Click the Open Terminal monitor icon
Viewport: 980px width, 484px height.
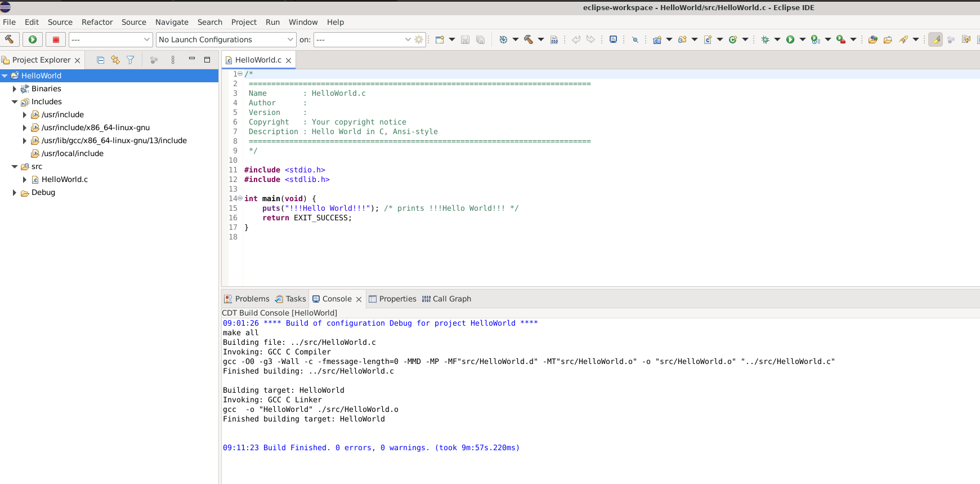click(613, 39)
